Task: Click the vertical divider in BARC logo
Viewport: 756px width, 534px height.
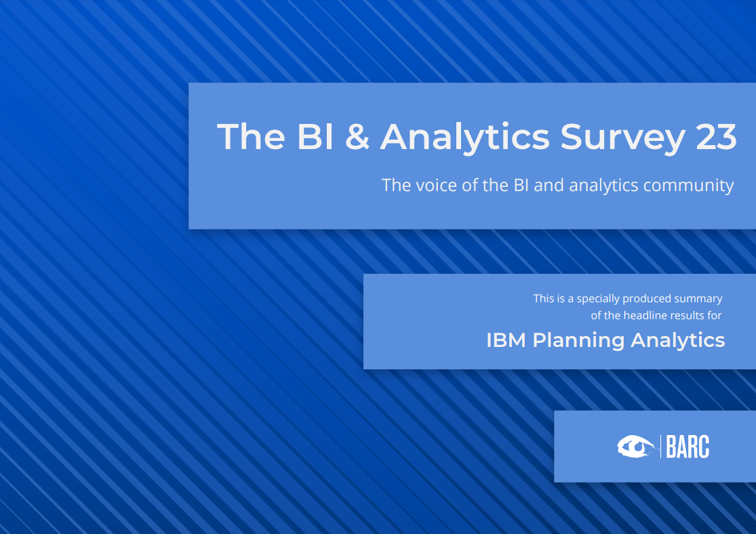Action: click(x=660, y=447)
